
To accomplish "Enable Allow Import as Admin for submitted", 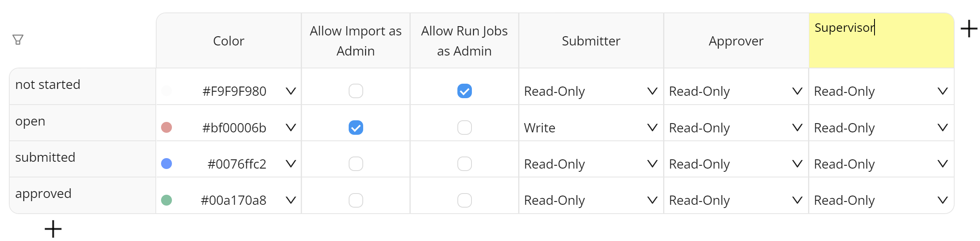I will pos(356,164).
